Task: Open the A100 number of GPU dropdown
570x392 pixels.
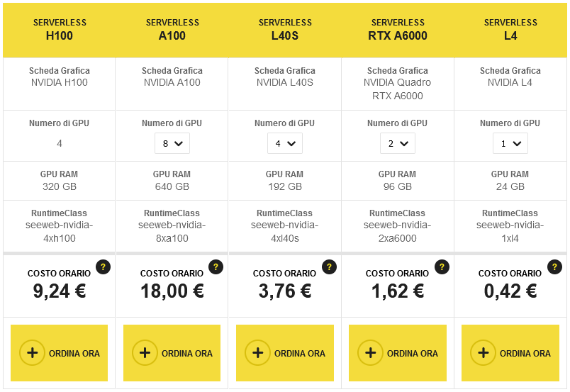Action: (x=172, y=143)
